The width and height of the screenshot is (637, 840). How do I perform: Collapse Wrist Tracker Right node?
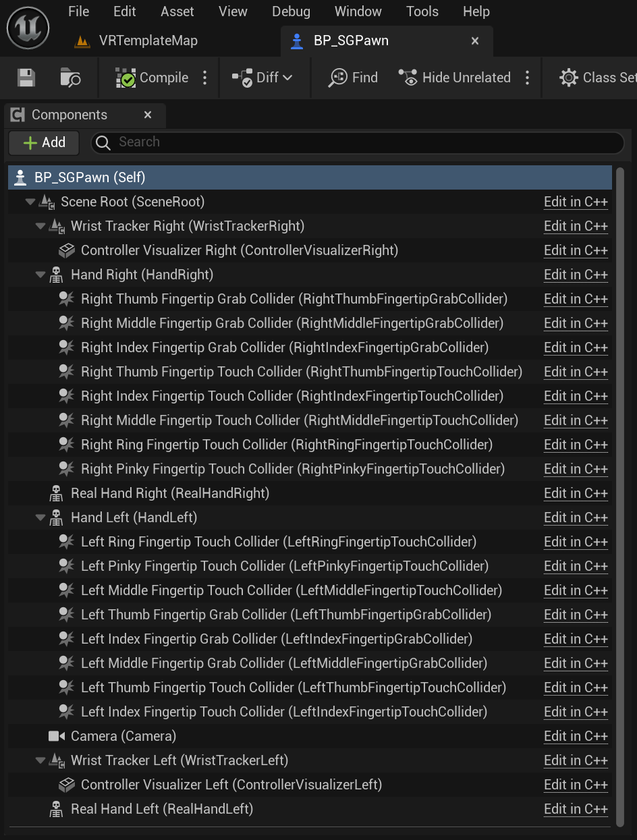(x=40, y=226)
